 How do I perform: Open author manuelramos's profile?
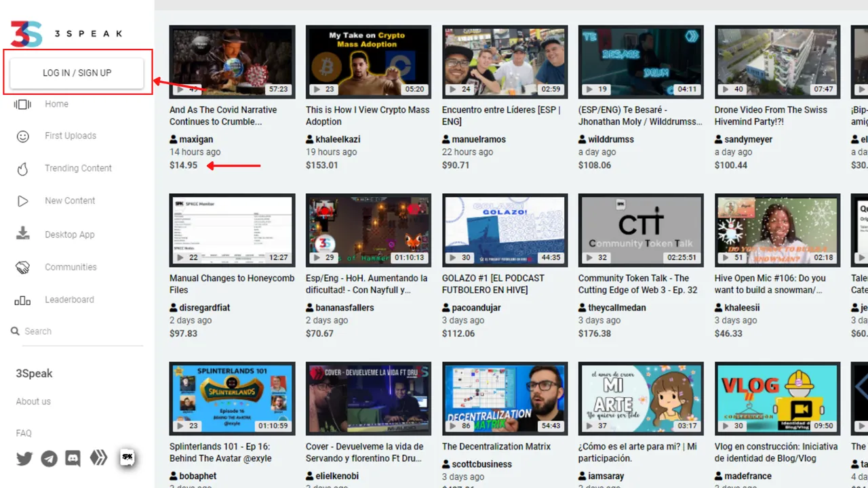[478, 139]
